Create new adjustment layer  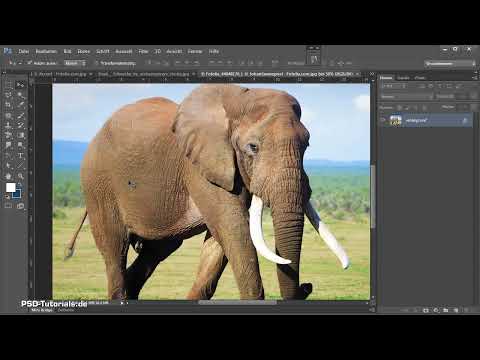pos(436,310)
